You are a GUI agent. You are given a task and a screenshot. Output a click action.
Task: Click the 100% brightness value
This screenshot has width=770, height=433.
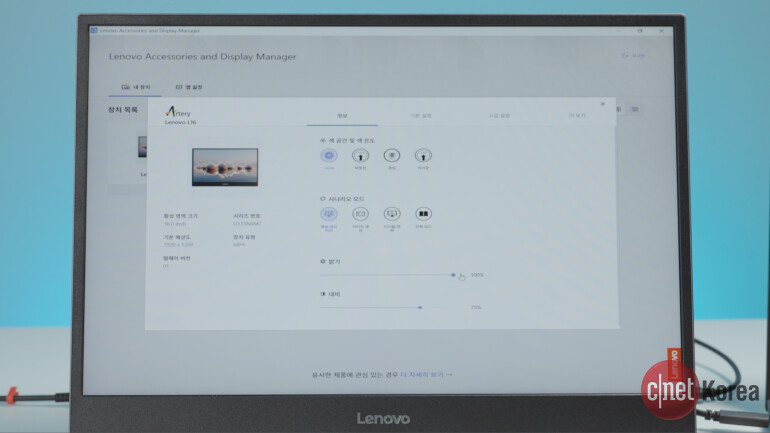(477, 275)
